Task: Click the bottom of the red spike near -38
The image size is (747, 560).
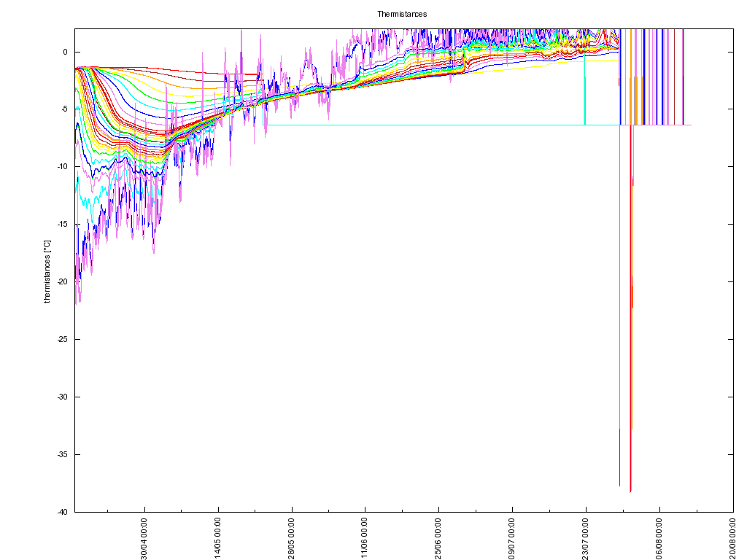Action: (630, 491)
